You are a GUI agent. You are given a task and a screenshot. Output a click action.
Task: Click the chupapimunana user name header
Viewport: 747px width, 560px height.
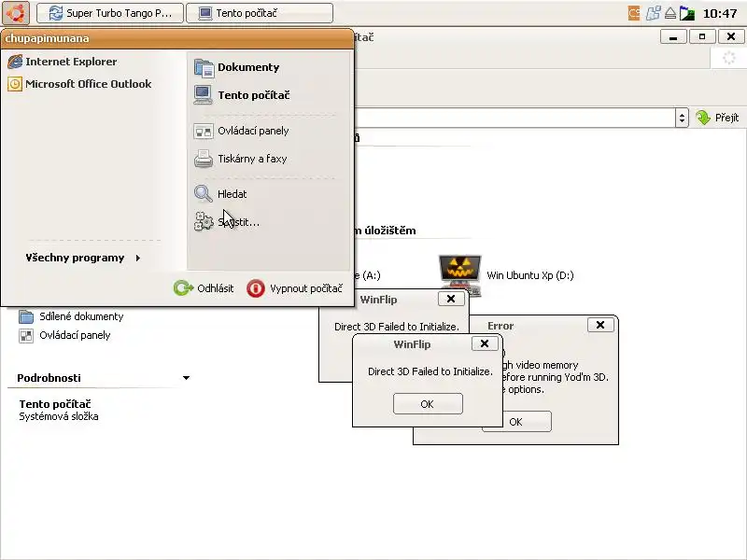pos(48,38)
